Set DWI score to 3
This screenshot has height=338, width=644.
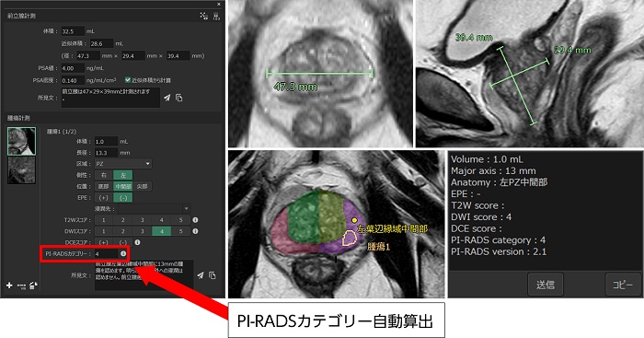142,231
